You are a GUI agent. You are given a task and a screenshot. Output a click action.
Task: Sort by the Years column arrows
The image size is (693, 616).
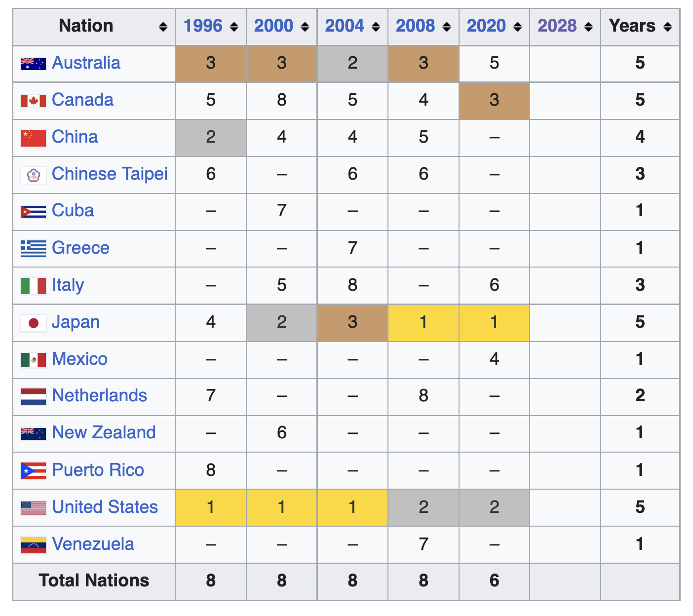(x=668, y=27)
